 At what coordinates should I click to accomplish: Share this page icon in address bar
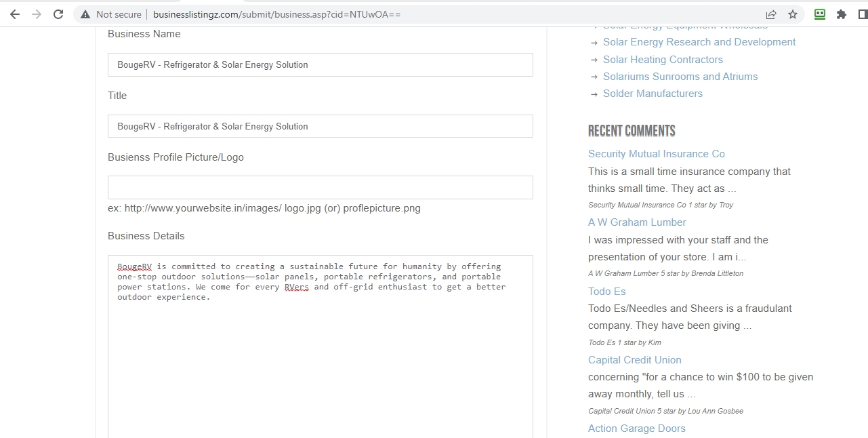tap(771, 14)
